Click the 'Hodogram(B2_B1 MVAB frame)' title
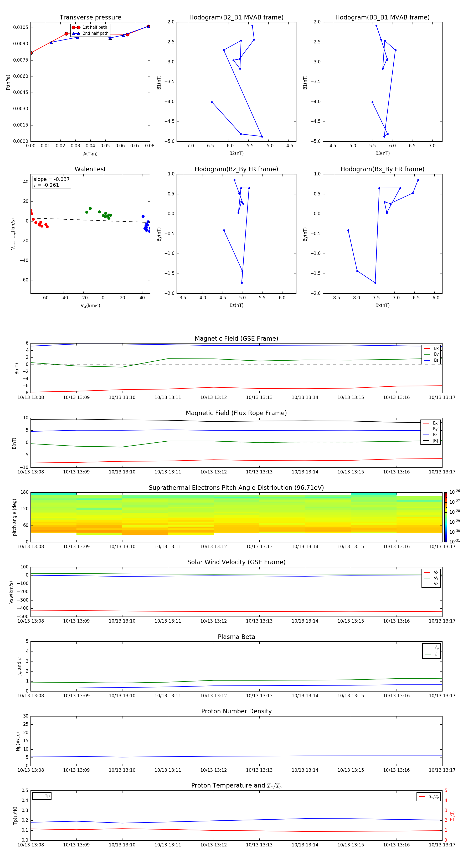Screen dimensions: 473x868 (236, 18)
